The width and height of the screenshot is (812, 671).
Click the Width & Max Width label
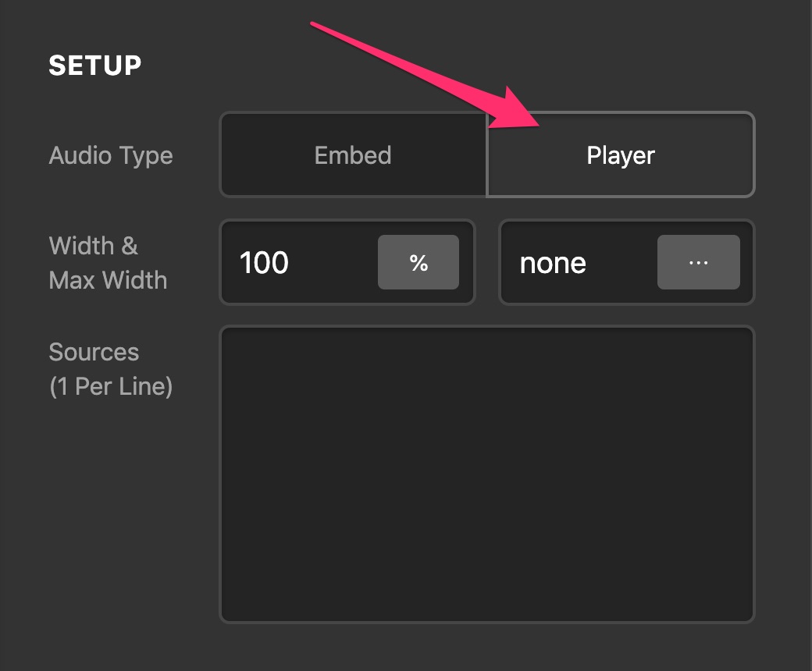pos(108,263)
